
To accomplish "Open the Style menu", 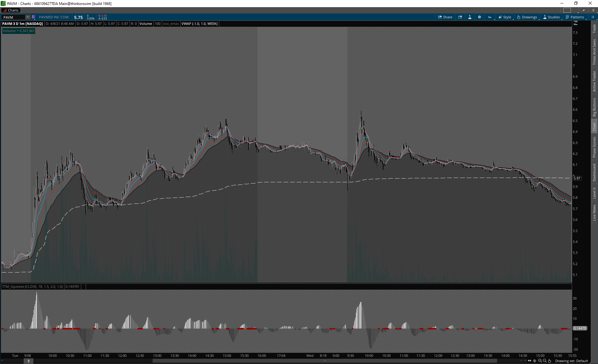I will pos(505,17).
